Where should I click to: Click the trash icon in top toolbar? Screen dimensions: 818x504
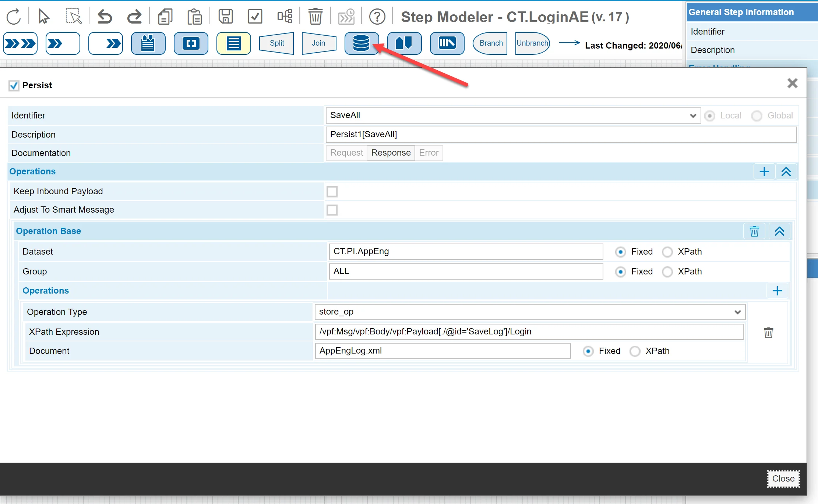tap(315, 17)
